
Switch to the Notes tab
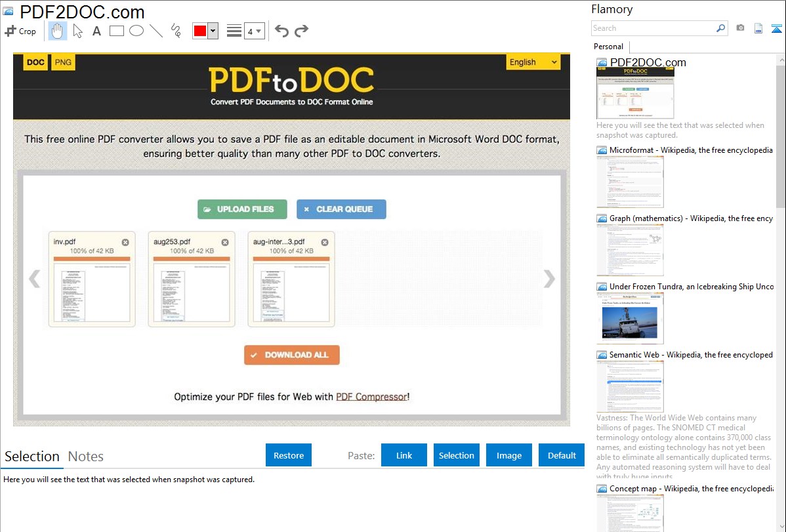click(86, 457)
